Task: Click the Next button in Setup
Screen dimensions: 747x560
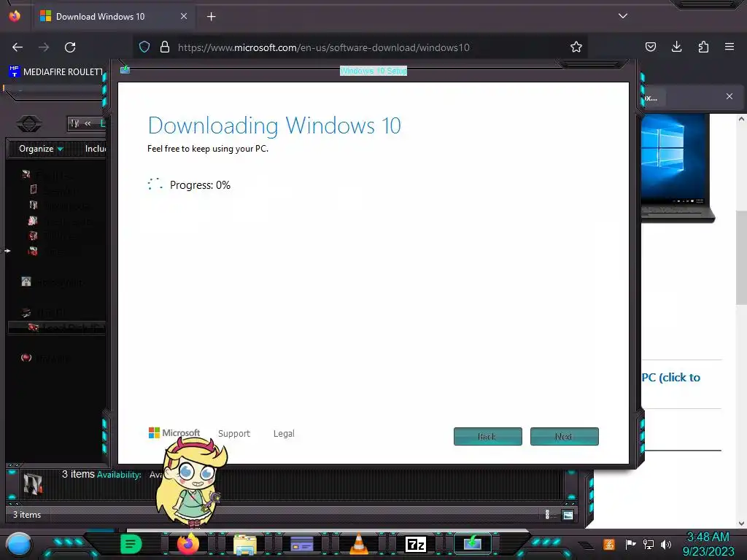Action: tap(565, 436)
